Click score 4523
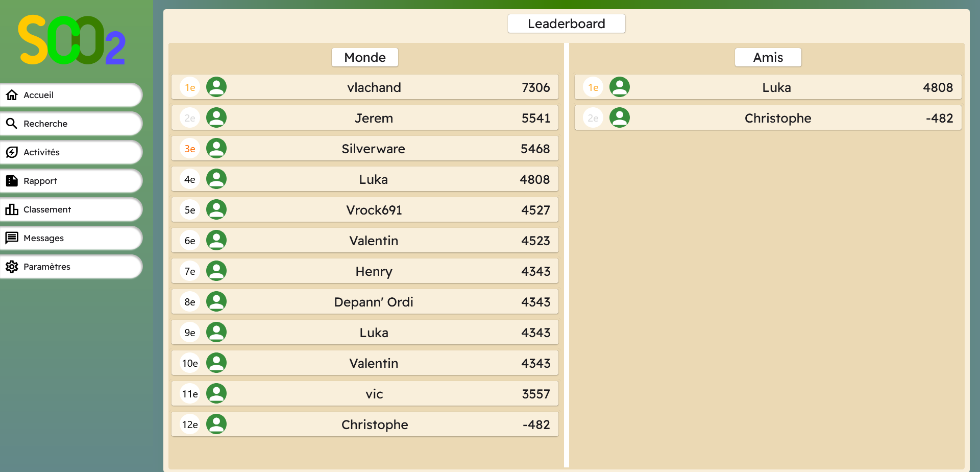The height and width of the screenshot is (472, 980). tap(536, 241)
